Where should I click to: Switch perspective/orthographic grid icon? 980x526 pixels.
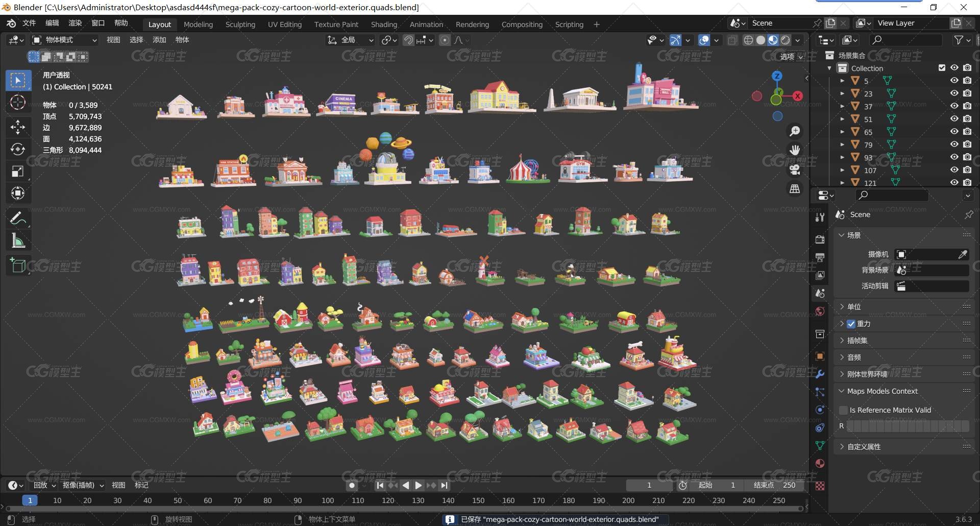coord(795,189)
